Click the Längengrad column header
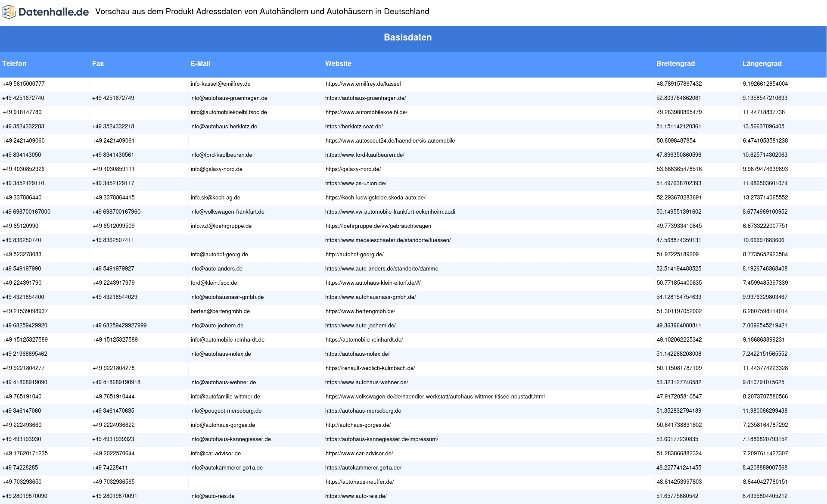 click(762, 63)
